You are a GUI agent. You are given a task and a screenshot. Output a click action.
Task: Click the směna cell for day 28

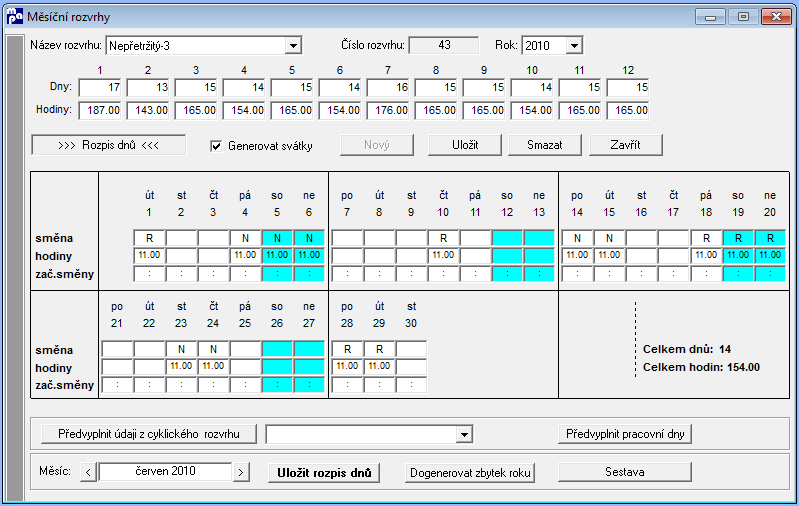[x=348, y=350]
